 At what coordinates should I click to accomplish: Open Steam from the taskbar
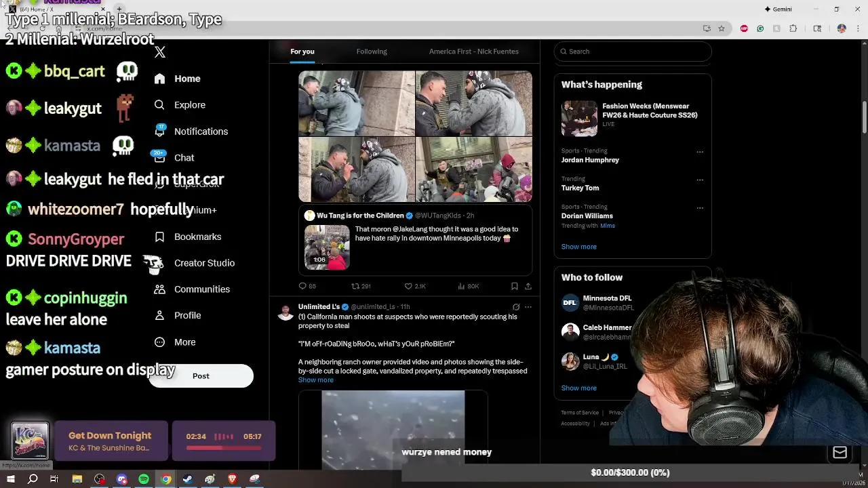(188, 479)
